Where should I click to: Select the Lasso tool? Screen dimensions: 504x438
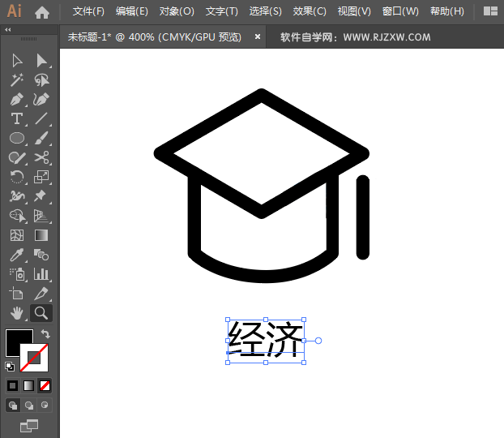[x=42, y=79]
